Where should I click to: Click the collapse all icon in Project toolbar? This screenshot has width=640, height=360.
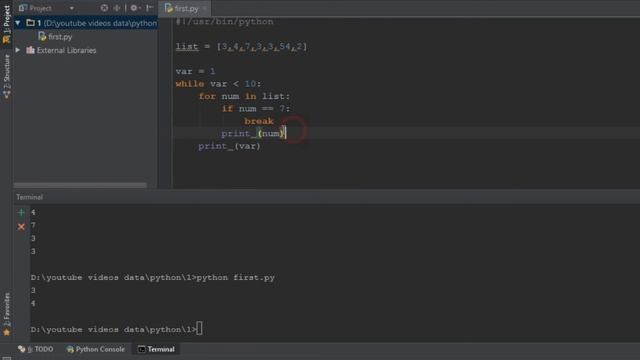pyautogui.click(x=117, y=8)
